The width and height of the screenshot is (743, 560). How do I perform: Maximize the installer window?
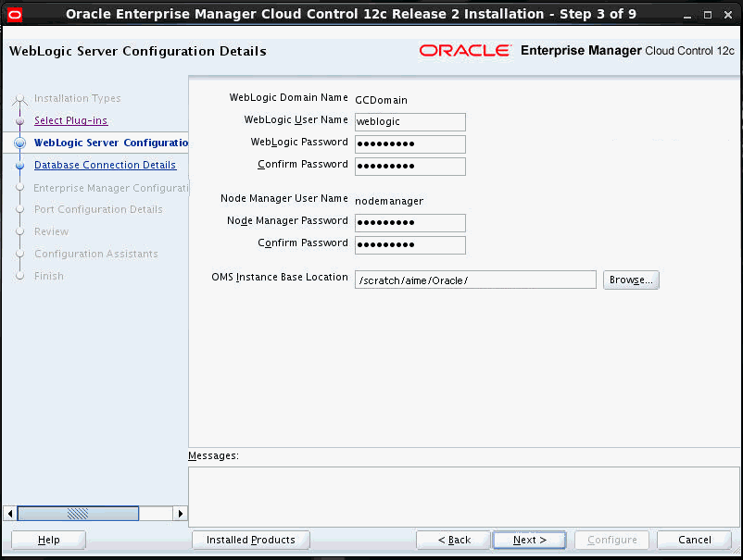(x=708, y=15)
